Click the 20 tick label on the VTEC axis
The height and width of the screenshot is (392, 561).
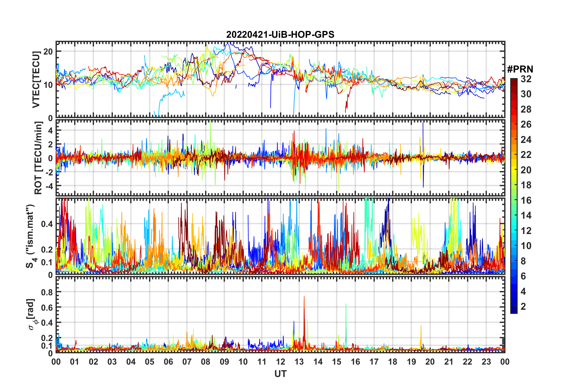tap(48, 52)
